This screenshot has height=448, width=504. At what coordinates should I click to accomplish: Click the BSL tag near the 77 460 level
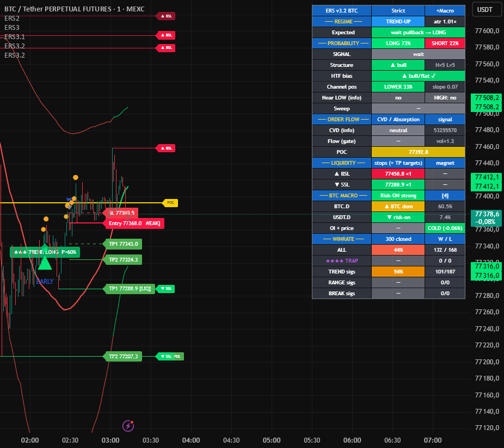(x=166, y=148)
